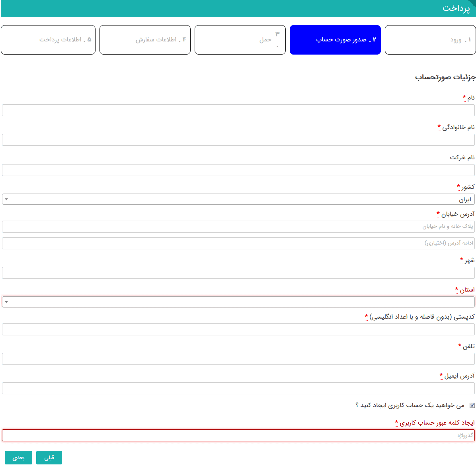
Task: Focus the نام خانوادگی input field
Action: 238,140
